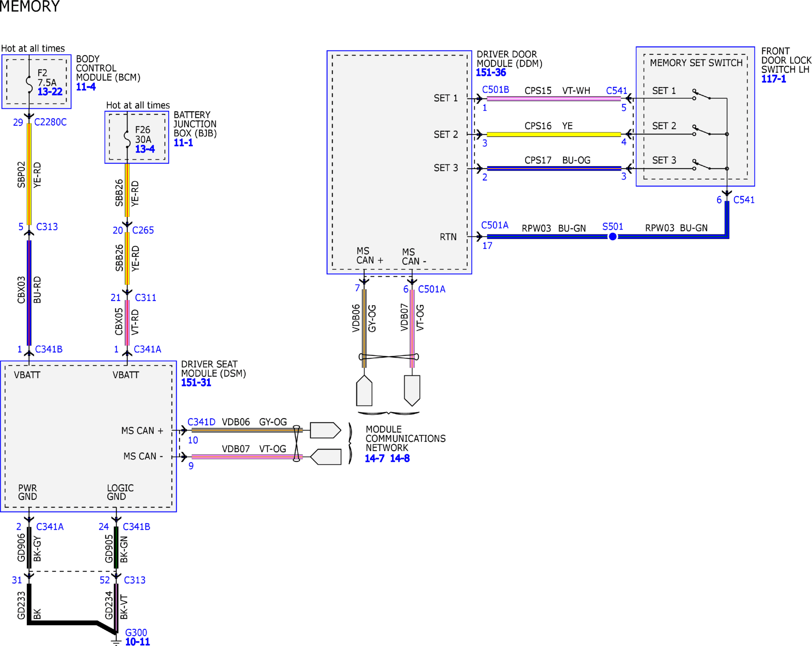The height and width of the screenshot is (646, 812).
Task: Click the SET 3 switch contact symbol
Action: click(x=701, y=165)
